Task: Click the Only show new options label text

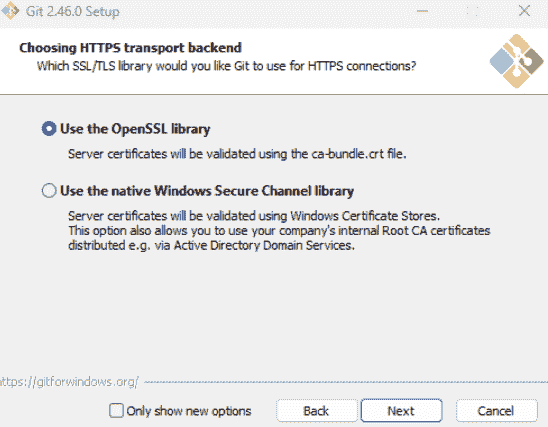Action: click(x=189, y=411)
